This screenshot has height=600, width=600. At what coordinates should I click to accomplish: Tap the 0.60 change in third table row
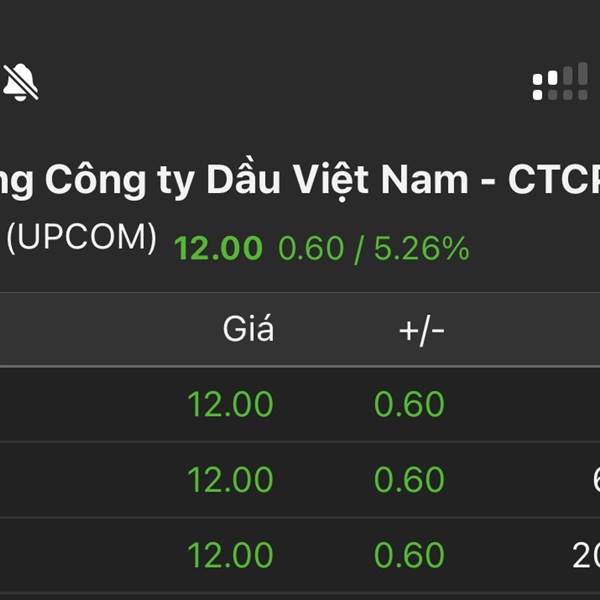[x=409, y=555]
